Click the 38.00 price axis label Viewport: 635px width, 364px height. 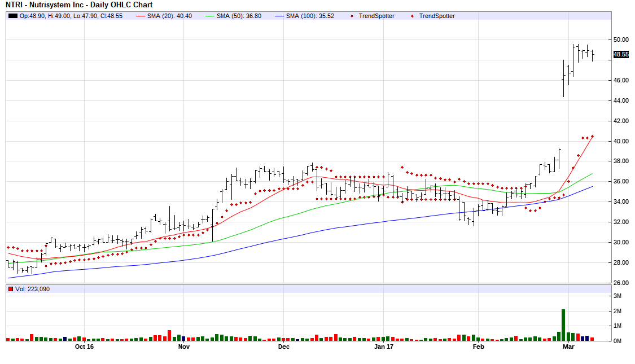(x=621, y=161)
